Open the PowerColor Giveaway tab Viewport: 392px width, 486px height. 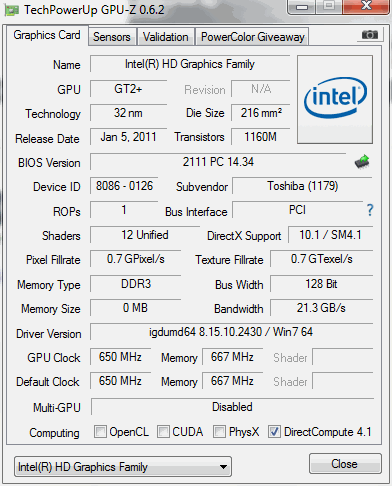tap(252, 37)
